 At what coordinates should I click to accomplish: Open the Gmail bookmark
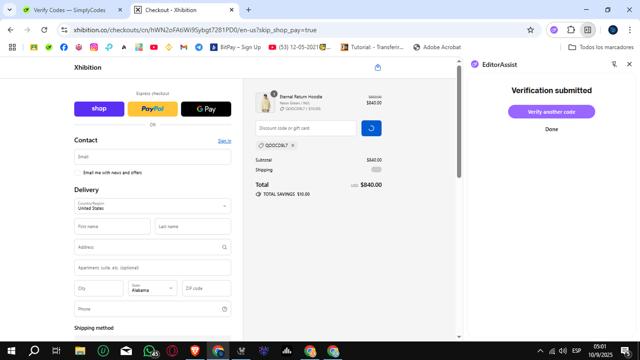click(x=184, y=47)
